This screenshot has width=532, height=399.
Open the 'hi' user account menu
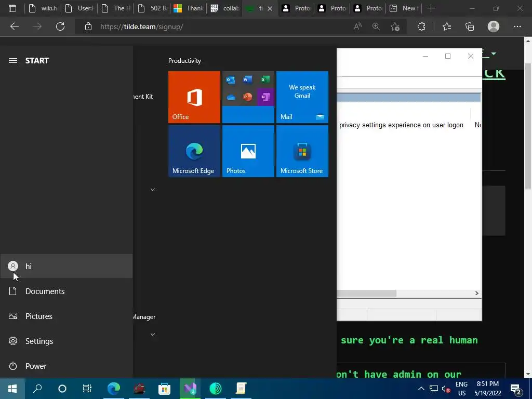(x=66, y=267)
